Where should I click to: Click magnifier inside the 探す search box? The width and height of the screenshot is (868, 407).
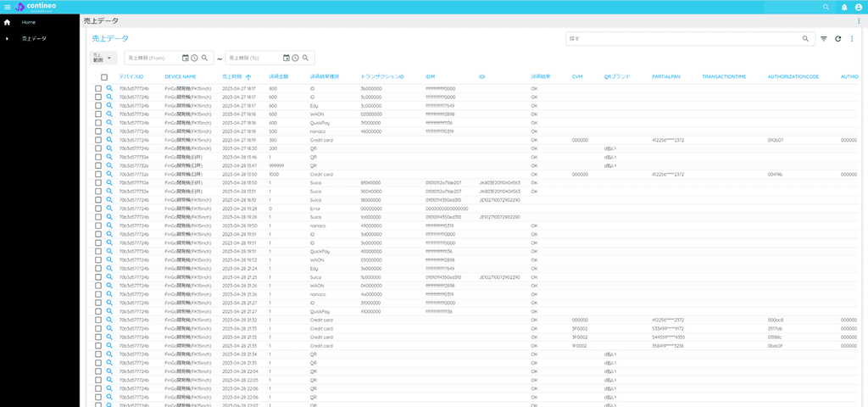[805, 39]
